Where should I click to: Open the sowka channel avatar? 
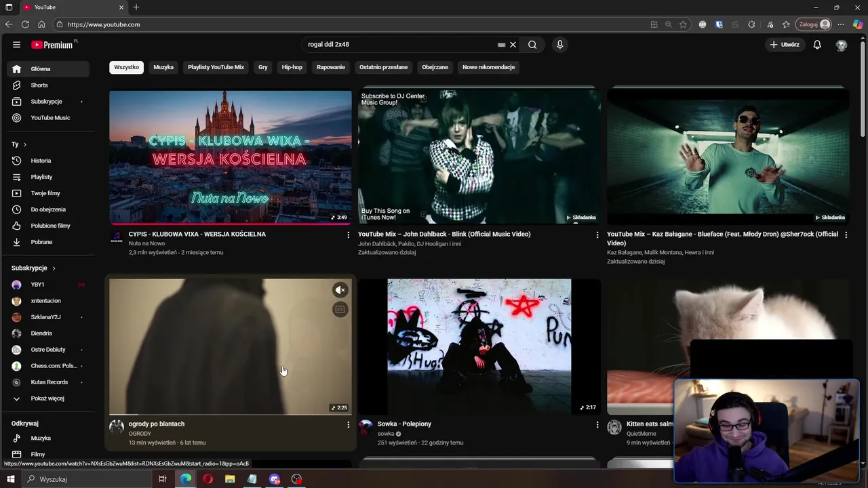366,427
